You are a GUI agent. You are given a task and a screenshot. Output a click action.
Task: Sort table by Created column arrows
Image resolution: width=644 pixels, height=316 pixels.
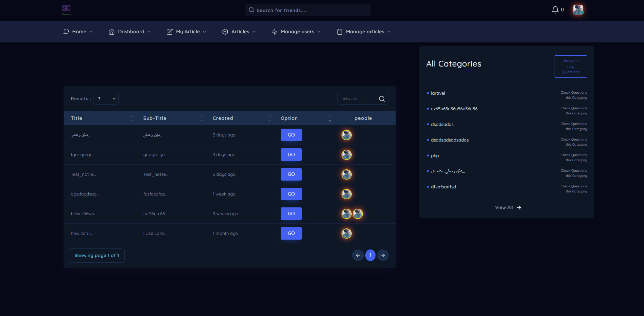[269, 118]
